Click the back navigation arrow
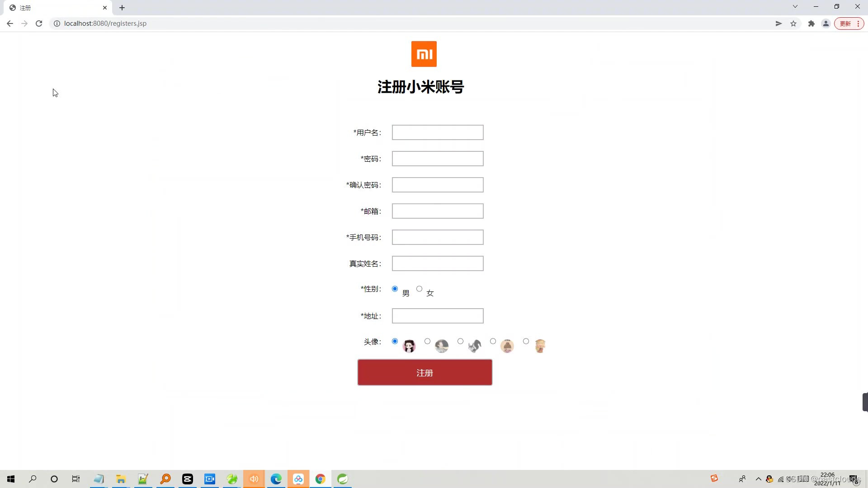Viewport: 868px width, 488px height. point(10,23)
